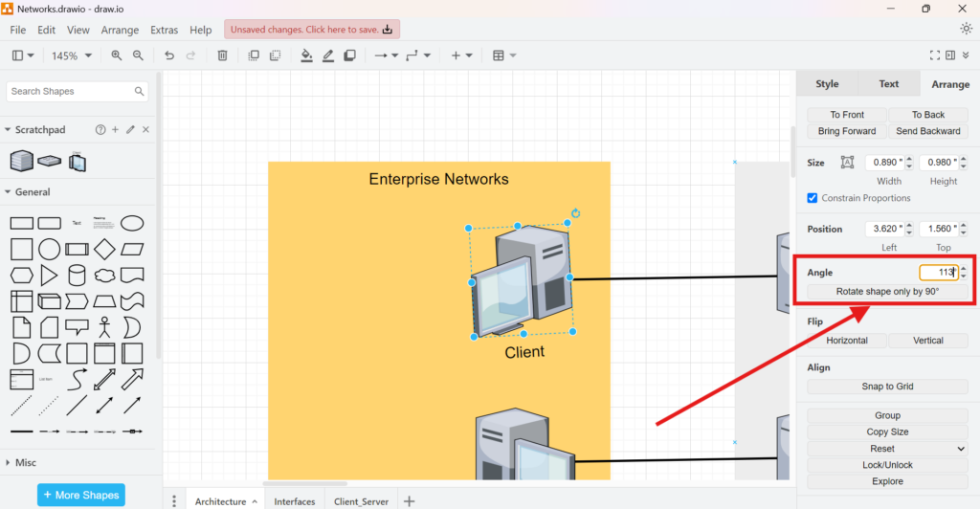The height and width of the screenshot is (509, 980).
Task: Click the Send Backward button
Action: point(928,130)
